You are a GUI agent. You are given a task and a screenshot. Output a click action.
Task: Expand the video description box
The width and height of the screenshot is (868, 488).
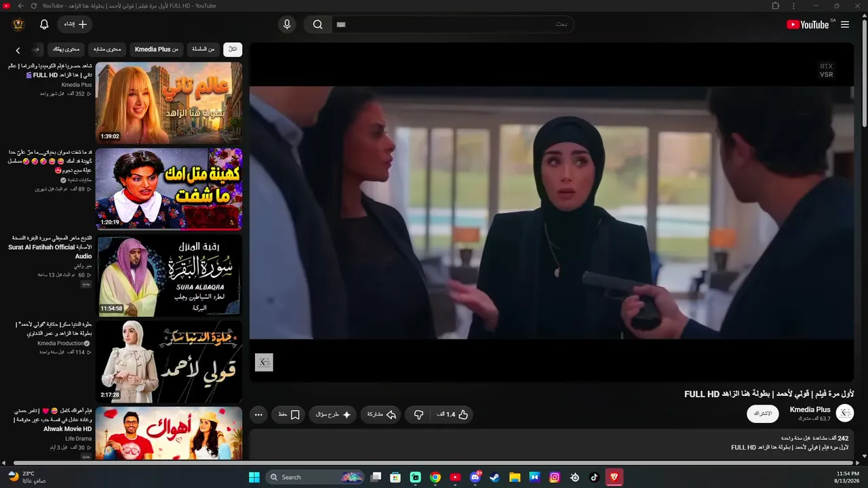click(551, 444)
